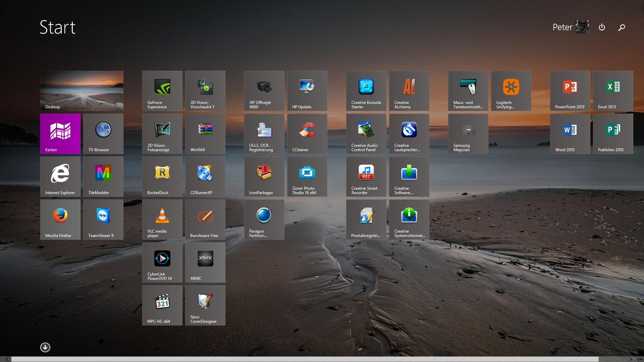This screenshot has width=644, height=362.
Task: Launch CCleaner
Action: [x=307, y=134]
